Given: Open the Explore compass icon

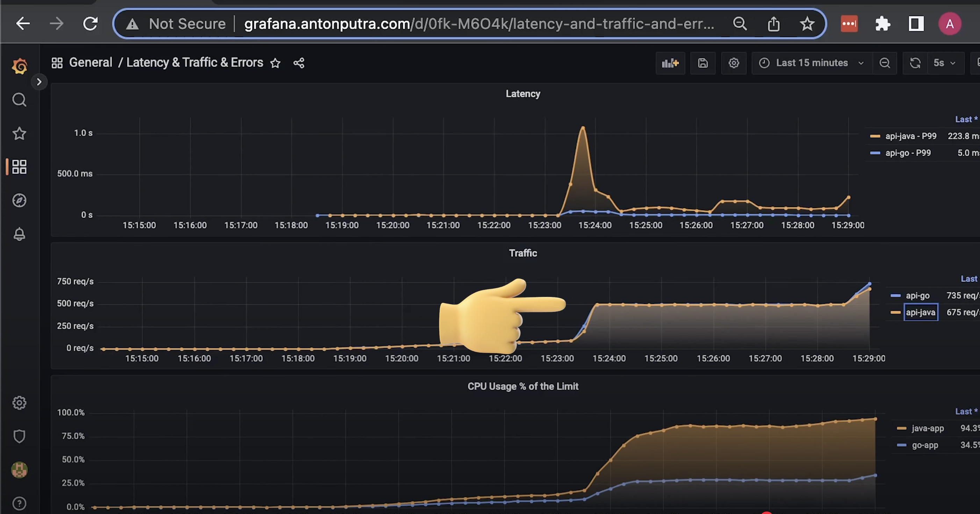Looking at the screenshot, I should click(20, 200).
